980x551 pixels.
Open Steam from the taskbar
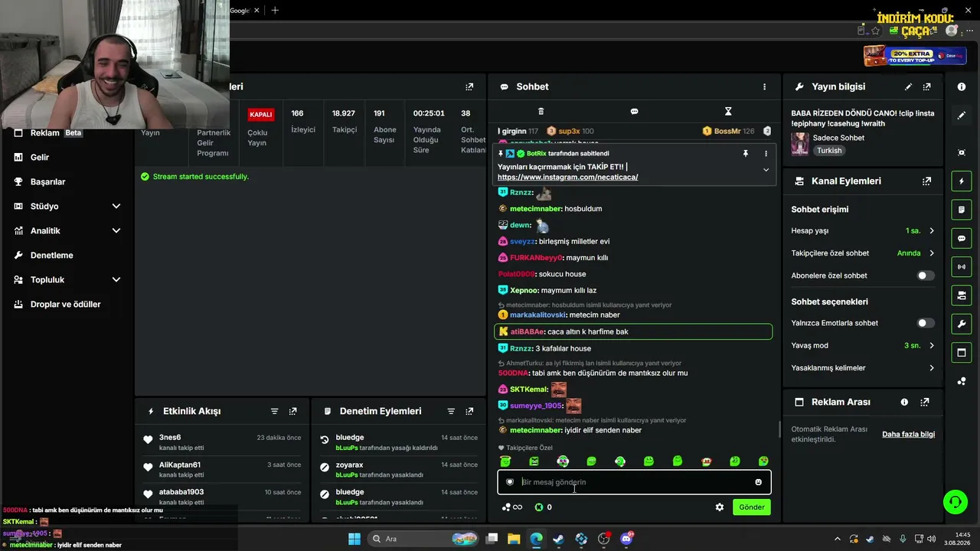(559, 539)
